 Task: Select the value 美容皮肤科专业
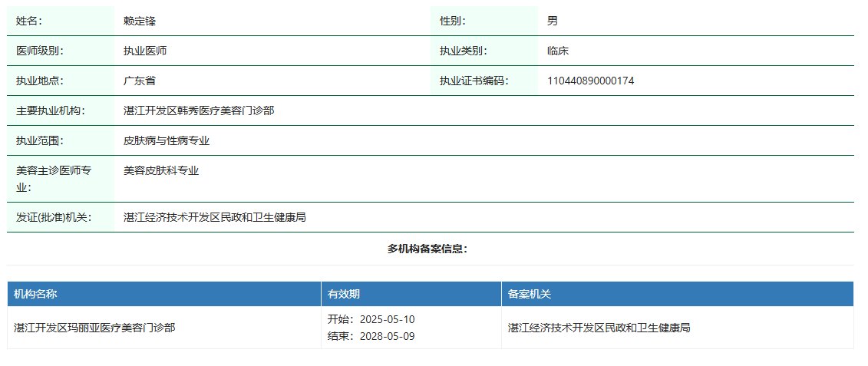tap(161, 170)
